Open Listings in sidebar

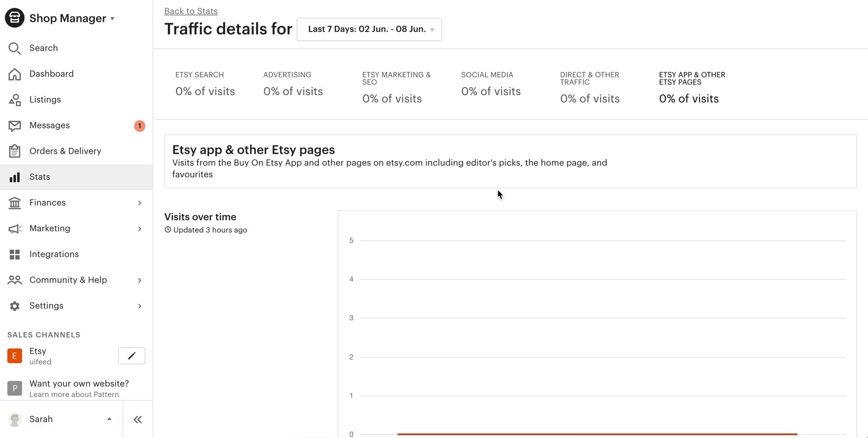pyautogui.click(x=76, y=100)
